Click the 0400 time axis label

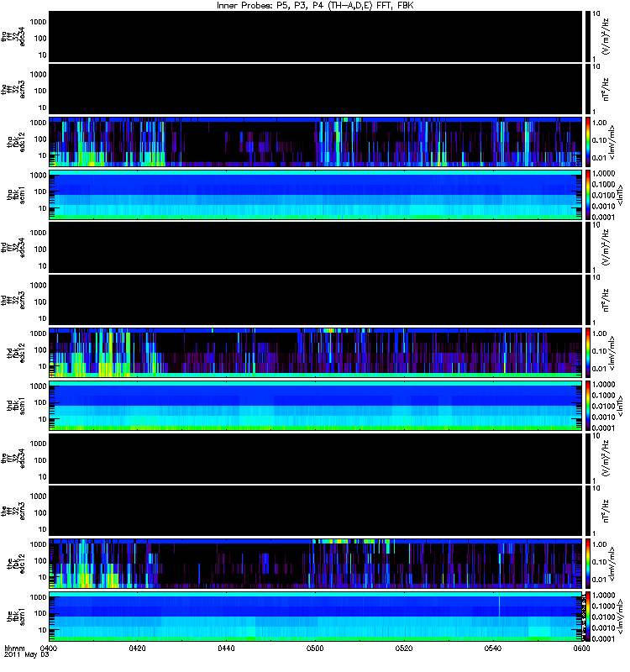click(48, 648)
